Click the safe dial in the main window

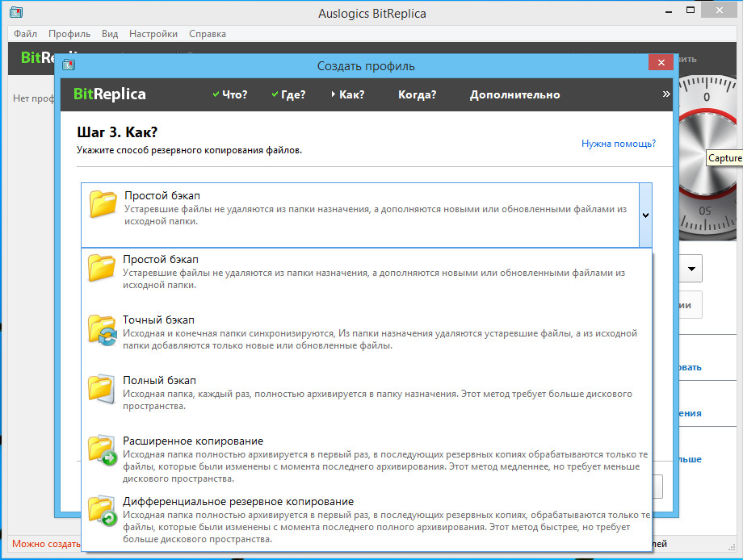[x=706, y=157]
